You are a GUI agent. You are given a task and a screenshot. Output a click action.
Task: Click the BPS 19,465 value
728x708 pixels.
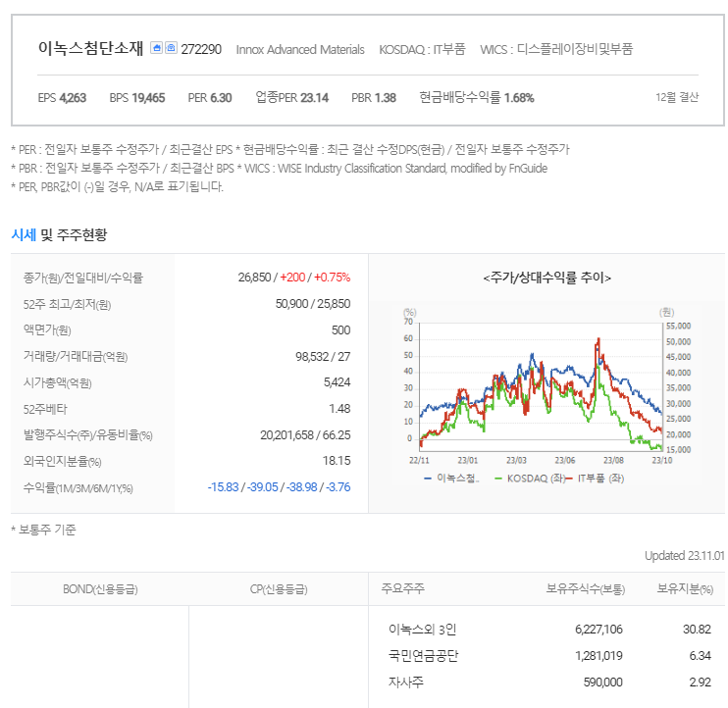point(137,98)
